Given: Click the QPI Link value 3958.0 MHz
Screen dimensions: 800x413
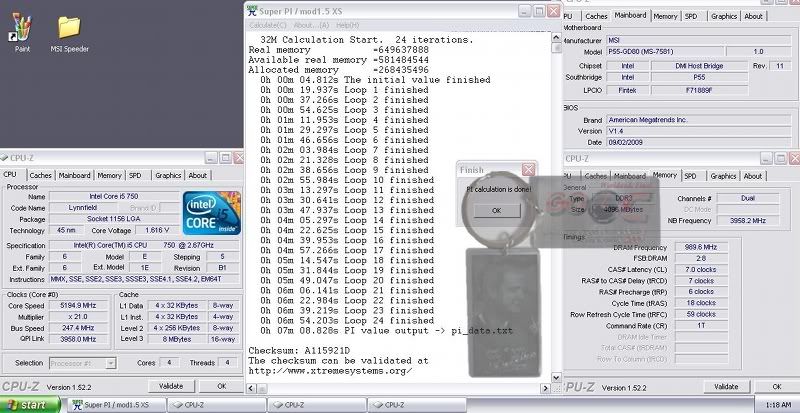Looking at the screenshot, I should click(79, 339).
